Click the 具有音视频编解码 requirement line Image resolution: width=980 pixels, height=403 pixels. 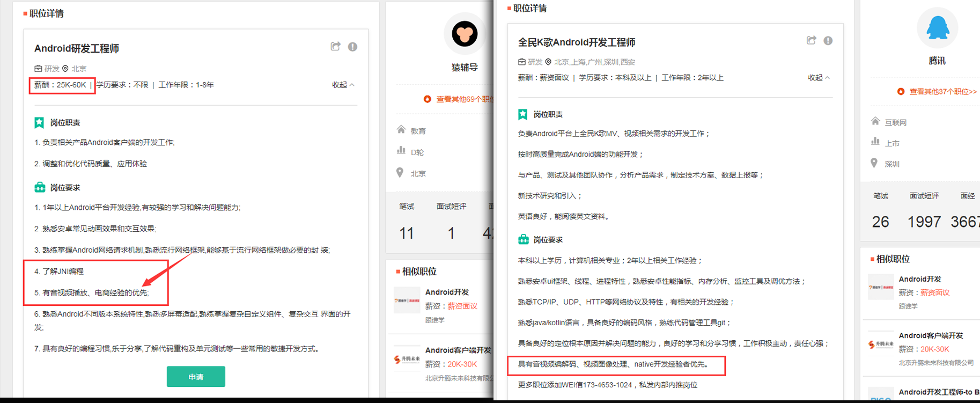(613, 364)
